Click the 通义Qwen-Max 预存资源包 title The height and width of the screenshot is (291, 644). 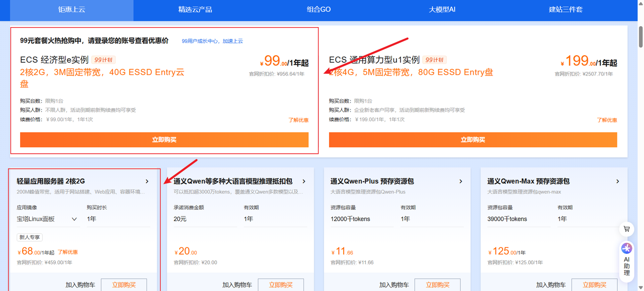[x=528, y=181]
